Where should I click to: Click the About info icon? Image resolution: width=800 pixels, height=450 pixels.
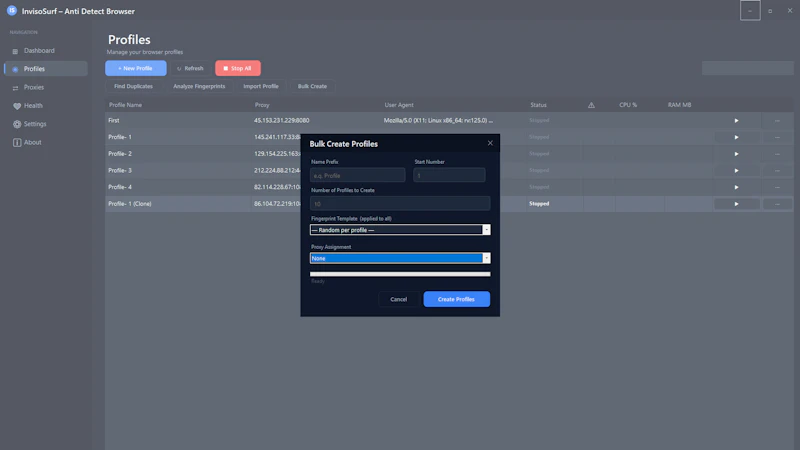(17, 142)
